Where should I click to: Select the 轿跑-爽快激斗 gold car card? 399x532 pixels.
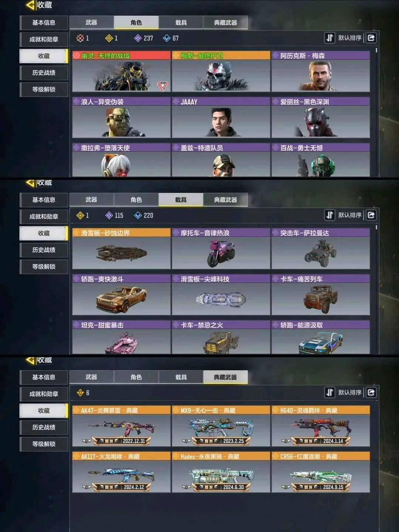pos(122,295)
